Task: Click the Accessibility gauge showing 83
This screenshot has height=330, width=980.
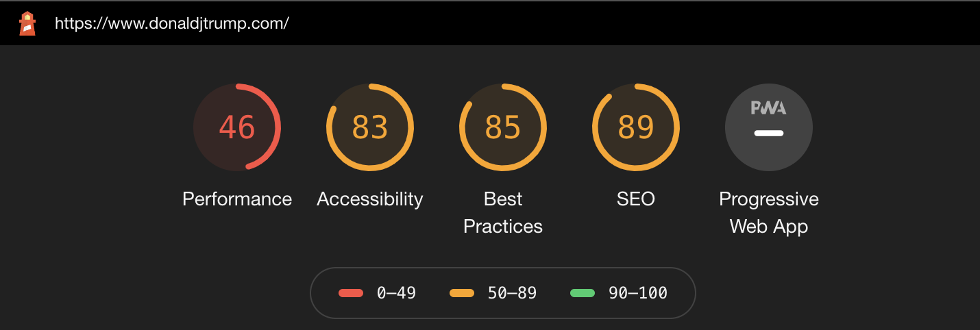Action: 370,127
